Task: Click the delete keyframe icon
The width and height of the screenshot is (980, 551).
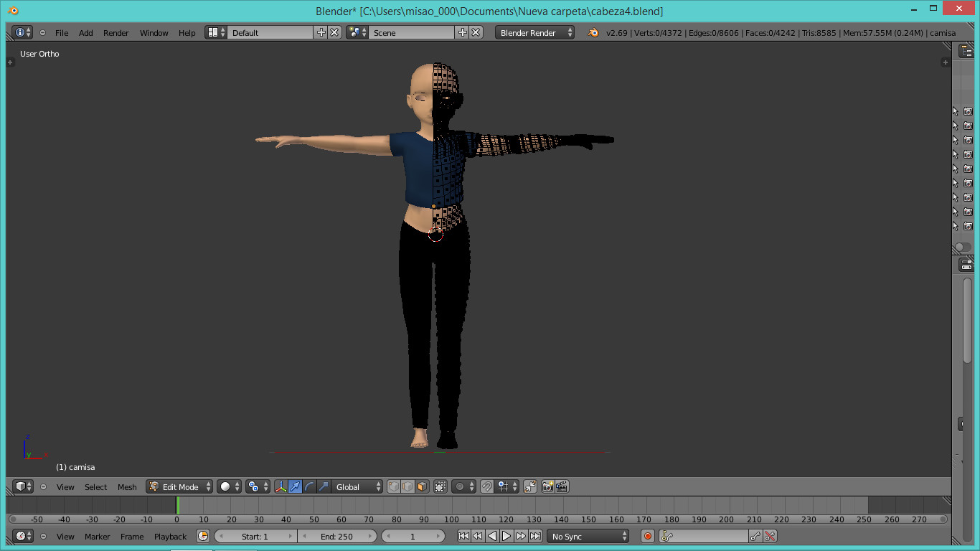Action: click(x=770, y=536)
